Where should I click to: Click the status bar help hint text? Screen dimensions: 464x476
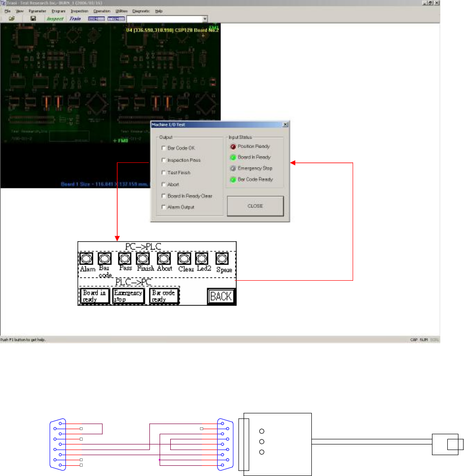pos(23,340)
